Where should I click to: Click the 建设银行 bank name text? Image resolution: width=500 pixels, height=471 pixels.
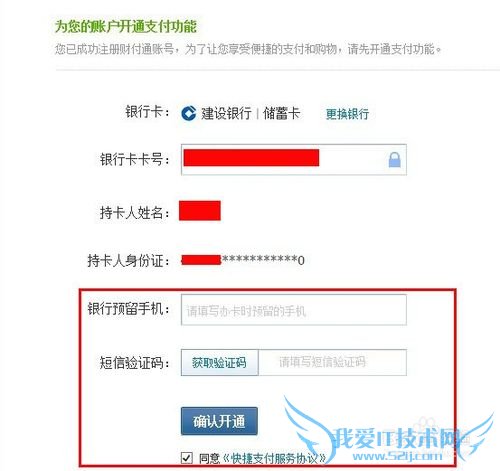tap(226, 113)
